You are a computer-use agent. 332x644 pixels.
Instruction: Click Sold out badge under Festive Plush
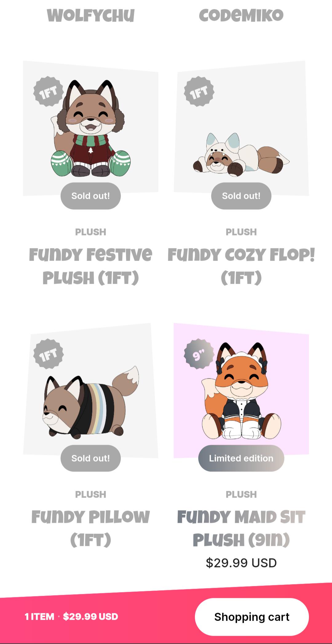coord(91,196)
